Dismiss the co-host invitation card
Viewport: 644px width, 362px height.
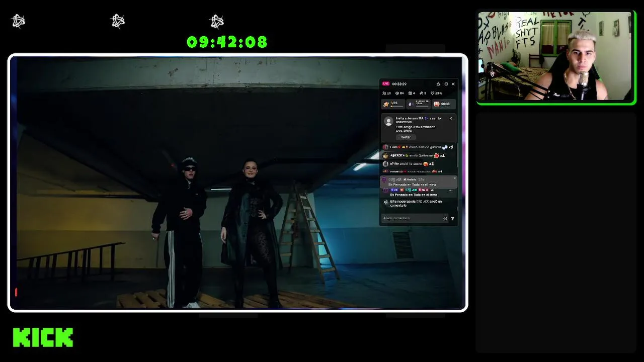[x=451, y=118]
